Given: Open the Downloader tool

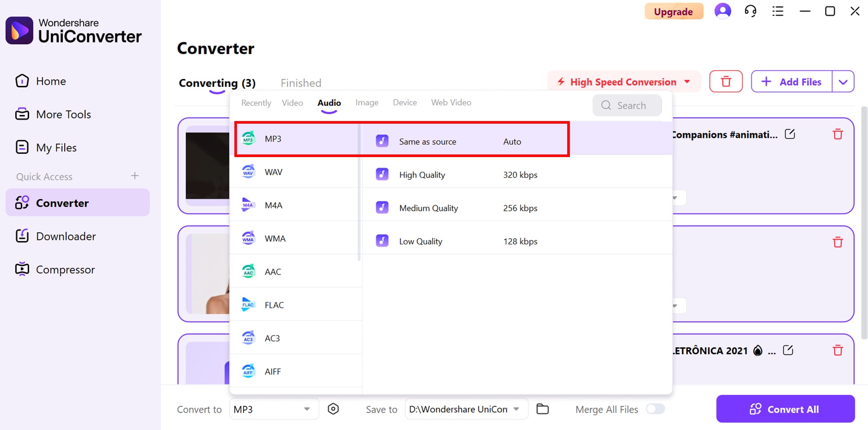Looking at the screenshot, I should tap(55, 236).
